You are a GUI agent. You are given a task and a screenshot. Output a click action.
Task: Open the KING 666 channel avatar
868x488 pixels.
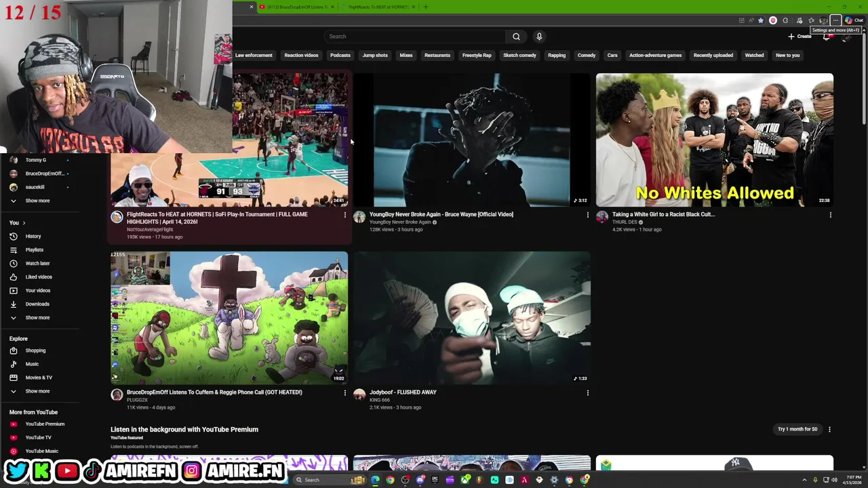(x=359, y=394)
